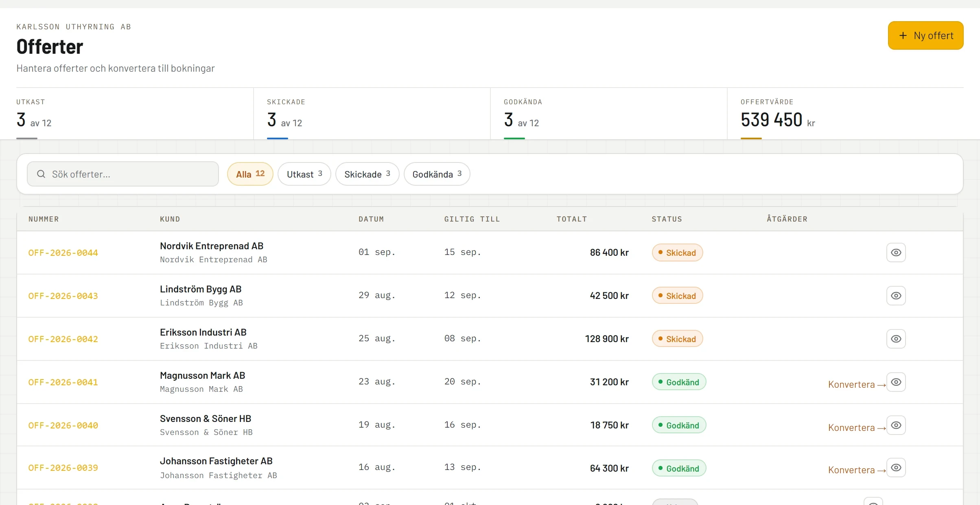The width and height of the screenshot is (980, 505).
Task: Click the 128 900 kr total
Action: pyautogui.click(x=607, y=339)
